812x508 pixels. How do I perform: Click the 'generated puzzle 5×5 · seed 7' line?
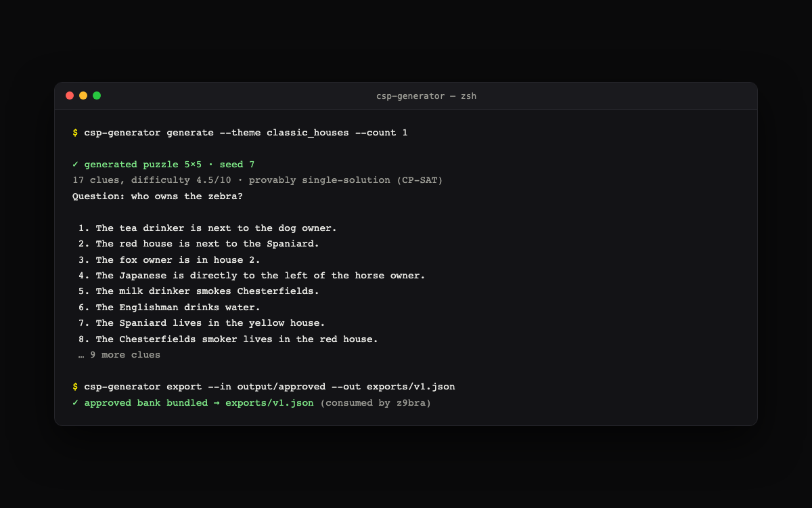(164, 165)
